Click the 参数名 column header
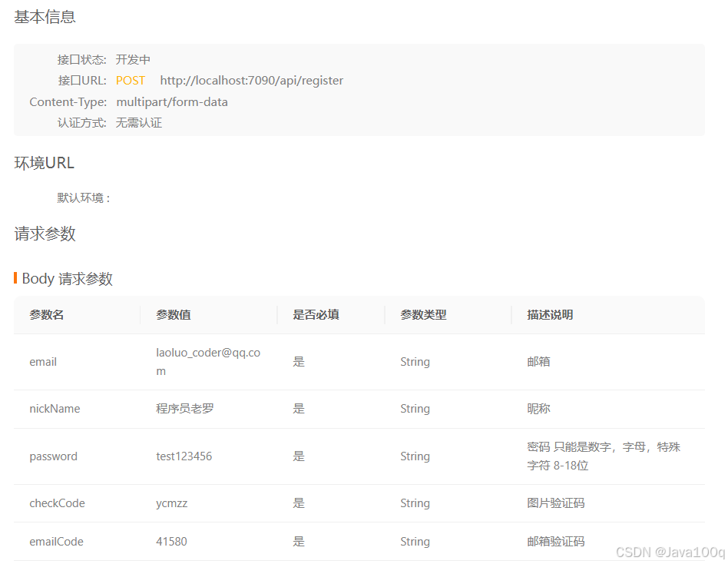This screenshot has height=564, width=728. point(46,315)
